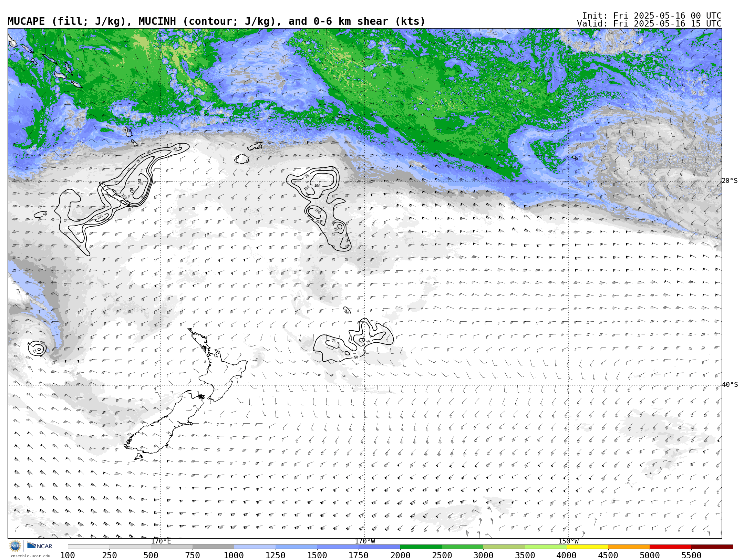Select the lightest gray 100-250 colorbar segment
The height and width of the screenshot is (560, 744).
tap(89, 547)
